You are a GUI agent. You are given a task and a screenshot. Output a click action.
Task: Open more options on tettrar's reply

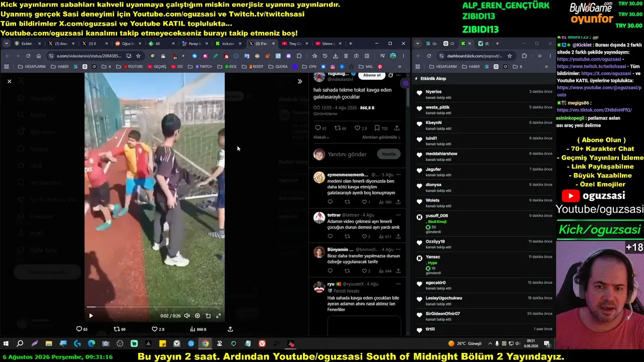coord(398,215)
